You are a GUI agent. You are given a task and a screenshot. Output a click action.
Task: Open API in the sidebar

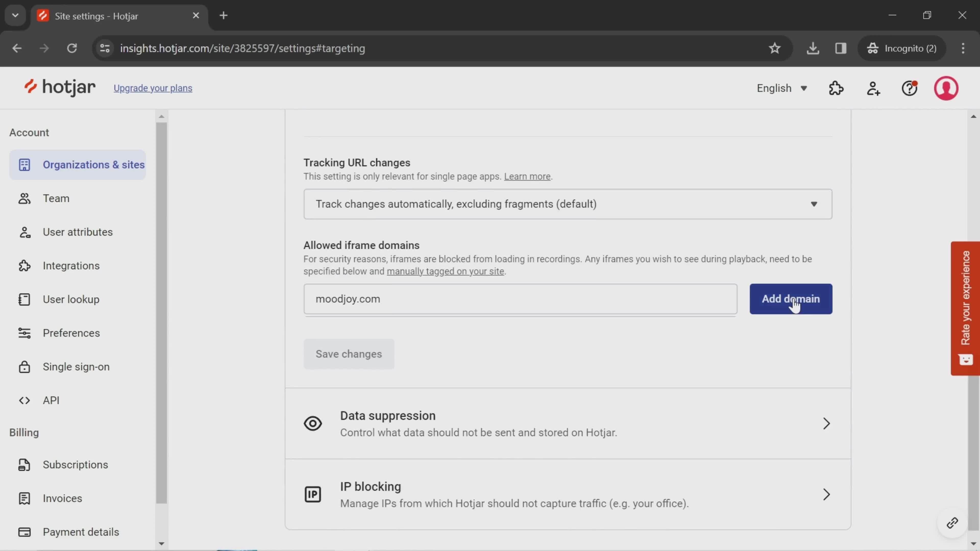pyautogui.click(x=78, y=400)
